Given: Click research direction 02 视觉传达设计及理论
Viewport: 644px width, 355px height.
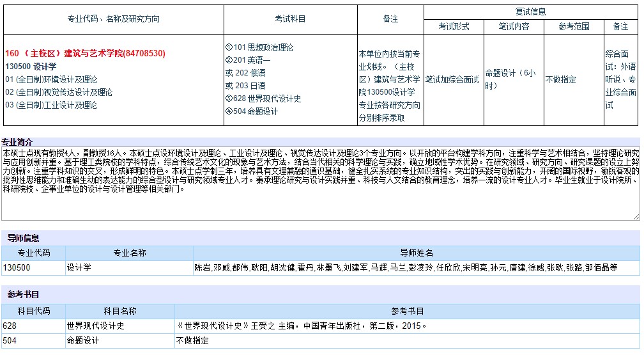Looking at the screenshot, I should (x=59, y=92).
